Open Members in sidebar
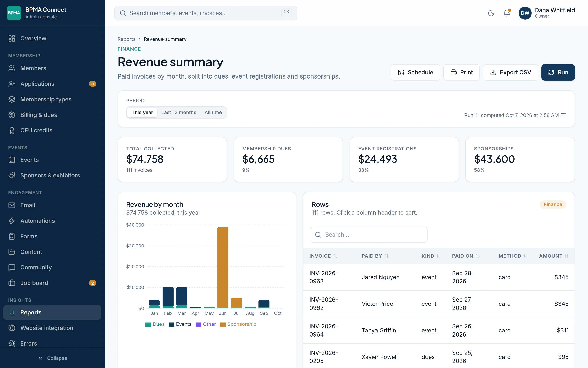The width and height of the screenshot is (588, 368). [52, 68]
